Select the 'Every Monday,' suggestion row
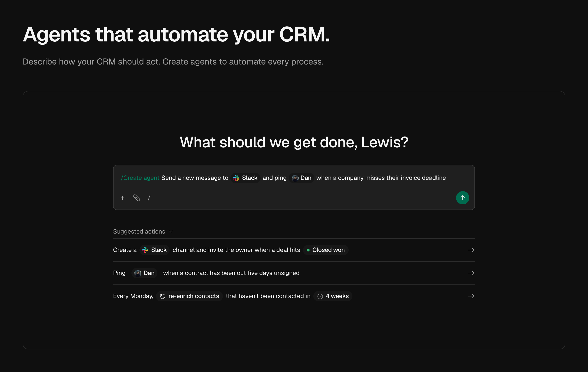 [294, 296]
